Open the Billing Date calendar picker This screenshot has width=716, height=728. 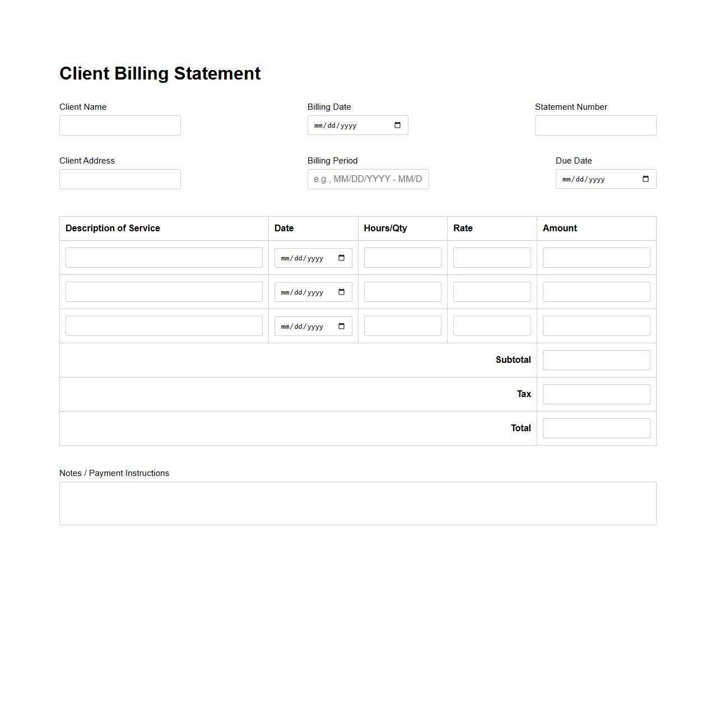click(x=398, y=125)
